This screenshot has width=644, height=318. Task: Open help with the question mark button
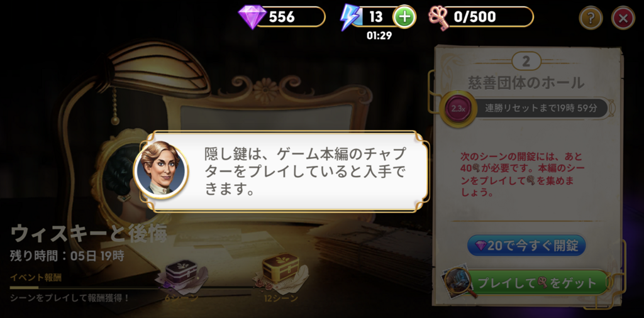[x=591, y=18]
